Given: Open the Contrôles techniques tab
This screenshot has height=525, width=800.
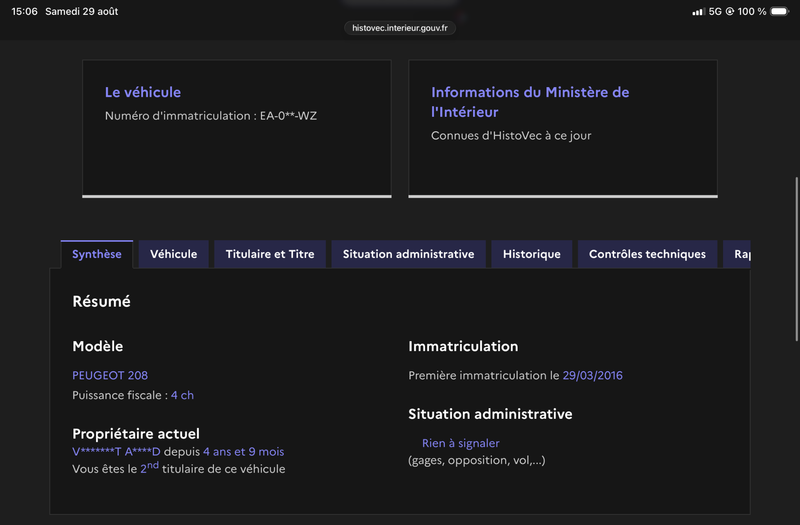Looking at the screenshot, I should pos(647,254).
